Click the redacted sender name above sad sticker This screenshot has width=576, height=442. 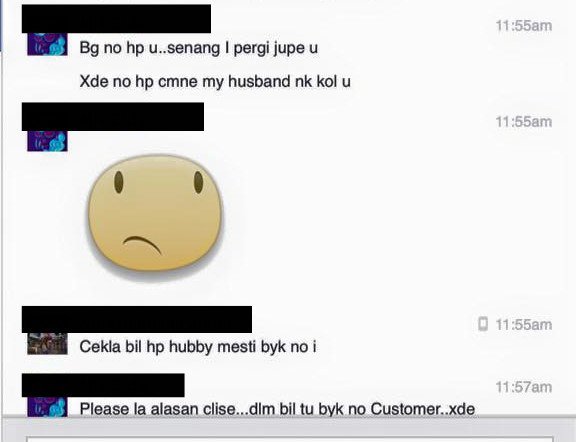point(113,116)
